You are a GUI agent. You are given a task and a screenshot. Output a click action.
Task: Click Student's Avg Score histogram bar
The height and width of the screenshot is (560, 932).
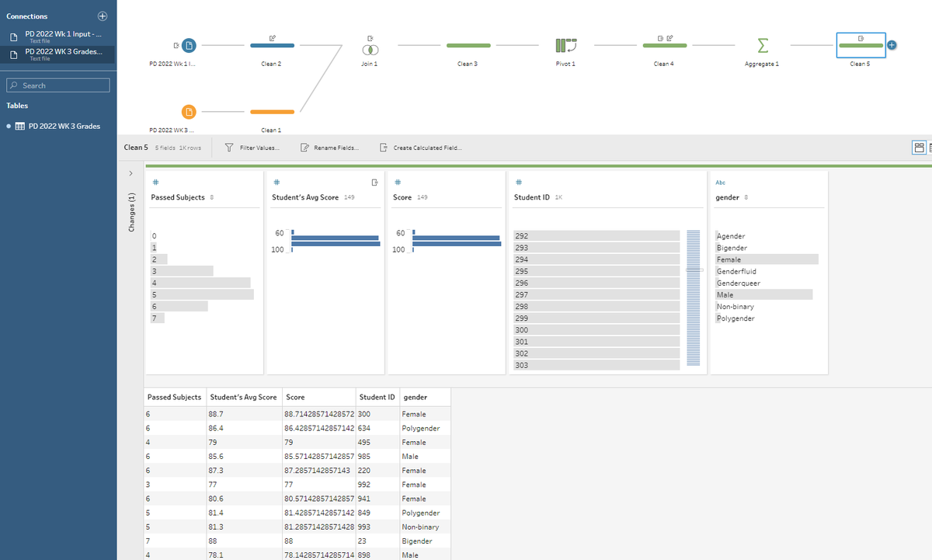point(336,241)
